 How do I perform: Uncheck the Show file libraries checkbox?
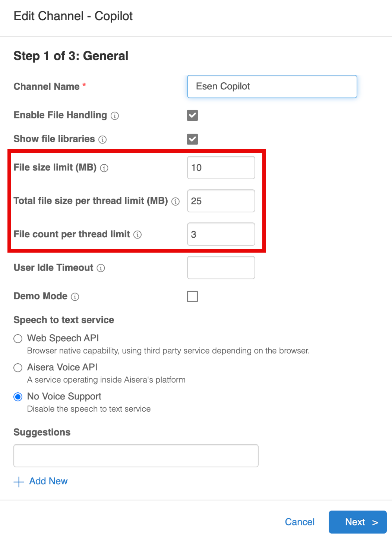click(x=192, y=139)
